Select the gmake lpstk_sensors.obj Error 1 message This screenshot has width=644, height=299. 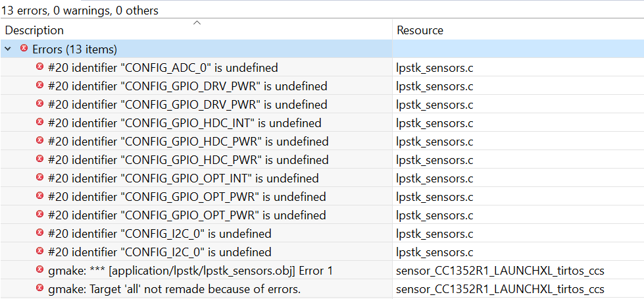190,270
